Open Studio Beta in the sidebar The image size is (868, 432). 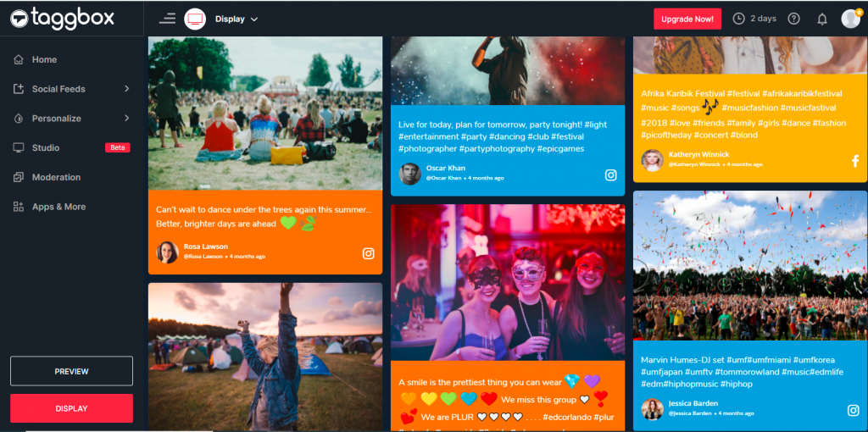click(46, 147)
